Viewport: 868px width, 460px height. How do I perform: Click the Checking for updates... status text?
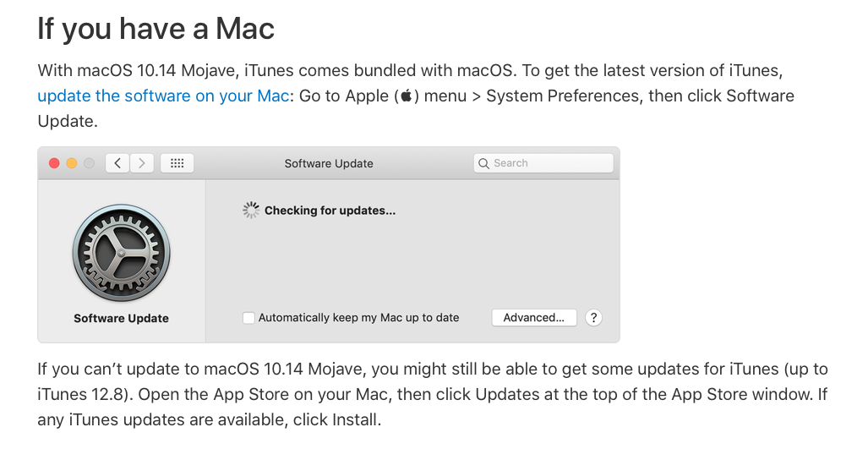pos(330,211)
